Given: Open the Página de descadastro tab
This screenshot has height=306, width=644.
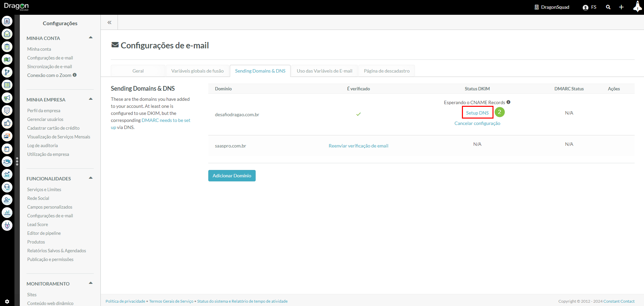Looking at the screenshot, I should click(x=386, y=71).
